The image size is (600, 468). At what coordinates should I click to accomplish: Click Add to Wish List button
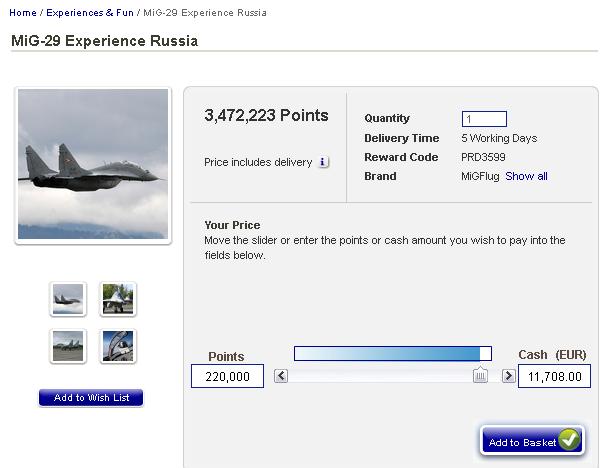[x=91, y=398]
